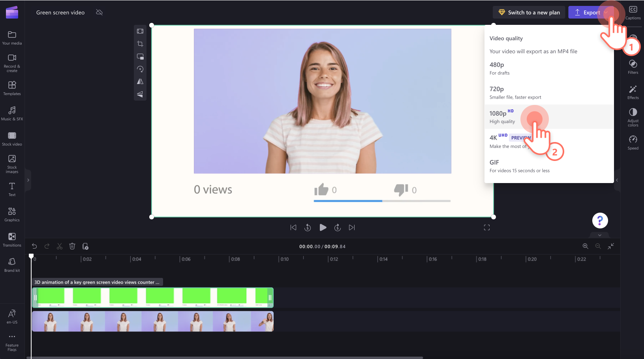Select the Picture-in-picture tool
Screen dimensions: 644x359
pyautogui.click(x=140, y=56)
